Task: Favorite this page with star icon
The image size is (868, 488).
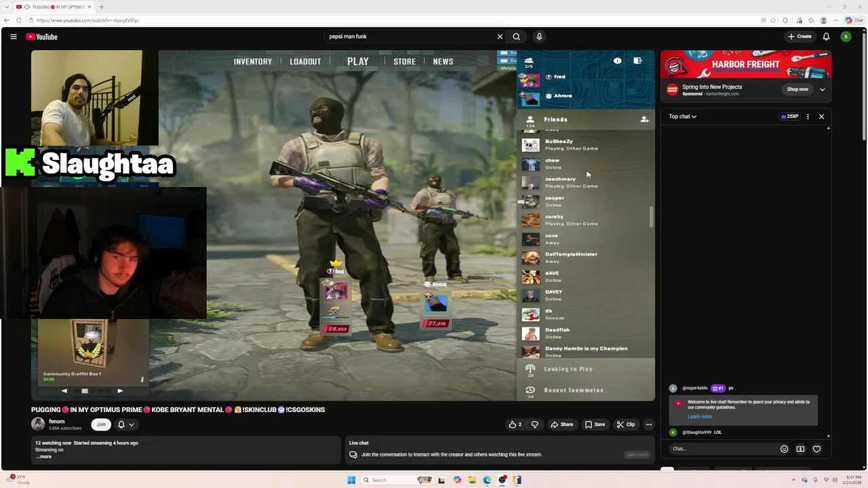Action: point(772,20)
